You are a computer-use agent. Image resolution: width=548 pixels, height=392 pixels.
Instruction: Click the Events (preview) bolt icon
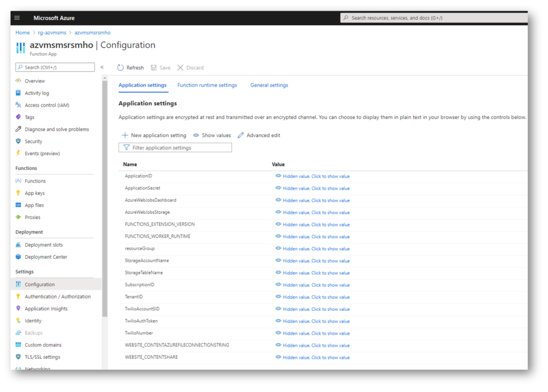click(19, 153)
